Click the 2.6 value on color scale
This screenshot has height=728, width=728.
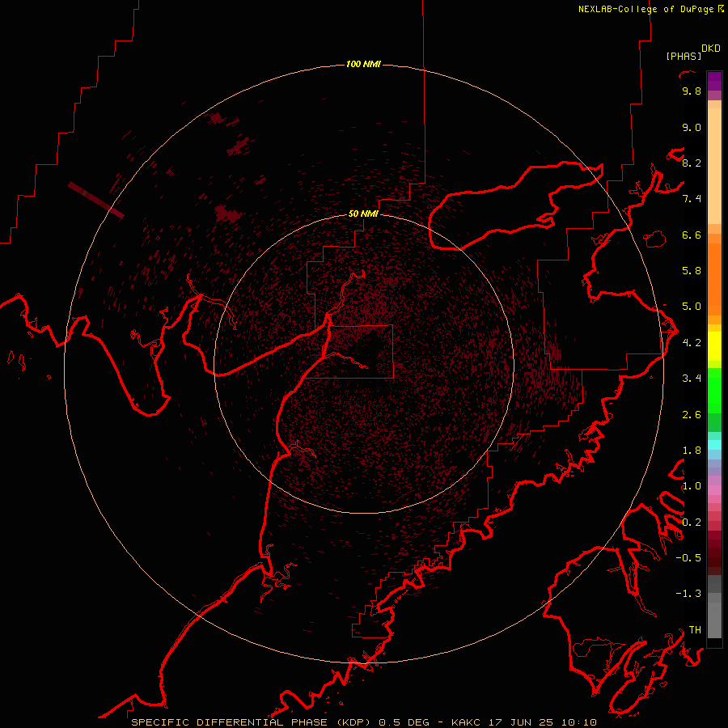[x=692, y=415]
